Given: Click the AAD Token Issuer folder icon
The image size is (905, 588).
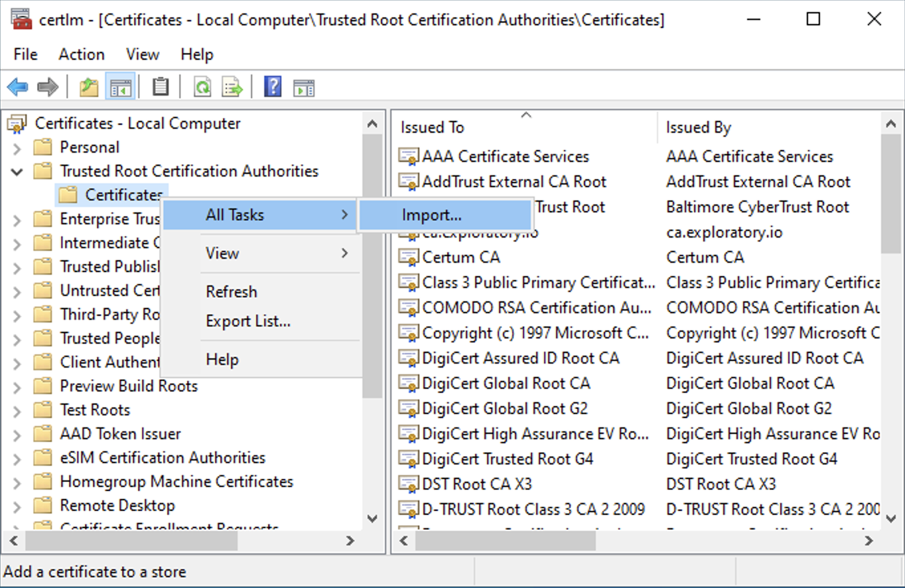Looking at the screenshot, I should [43, 433].
